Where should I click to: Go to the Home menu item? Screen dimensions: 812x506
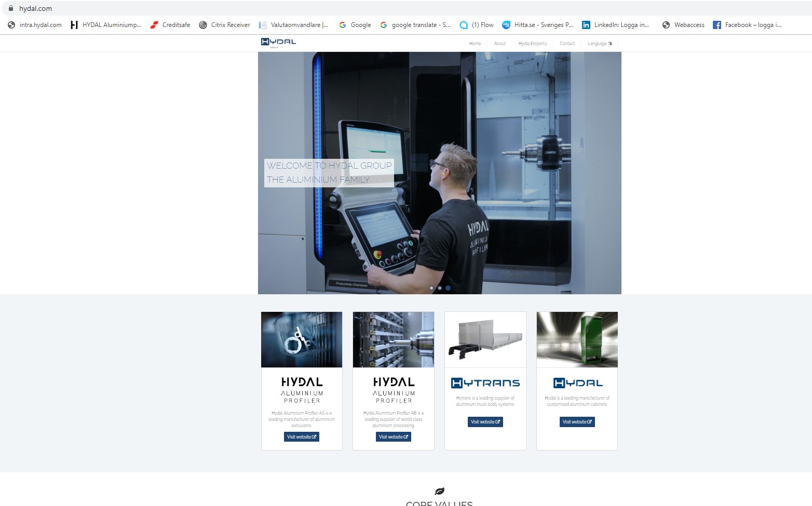[475, 44]
